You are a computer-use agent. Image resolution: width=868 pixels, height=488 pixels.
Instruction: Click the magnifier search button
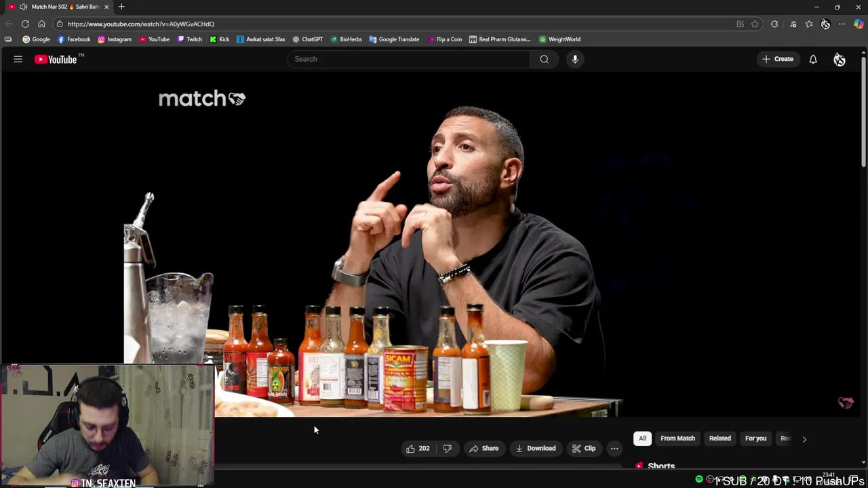point(544,59)
